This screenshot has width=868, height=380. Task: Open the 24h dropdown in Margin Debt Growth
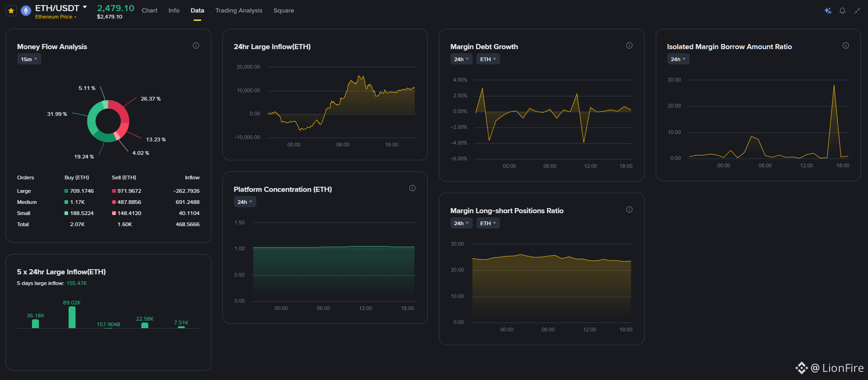click(x=462, y=59)
